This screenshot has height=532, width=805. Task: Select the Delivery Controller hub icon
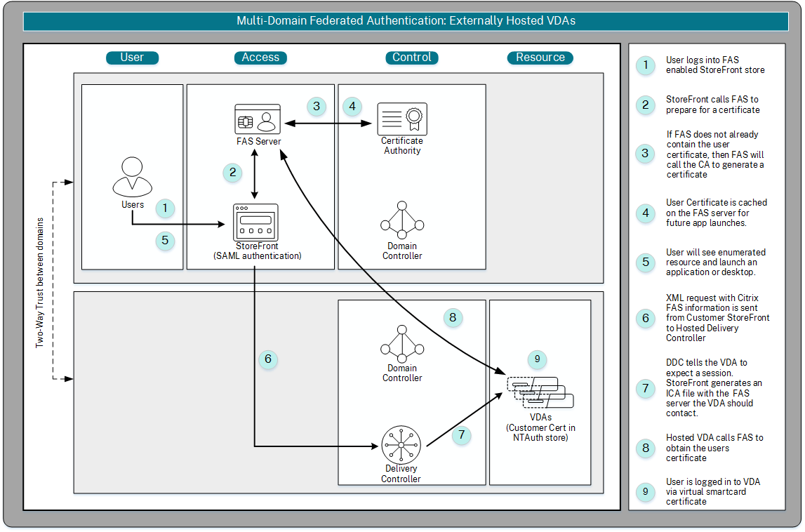click(401, 445)
